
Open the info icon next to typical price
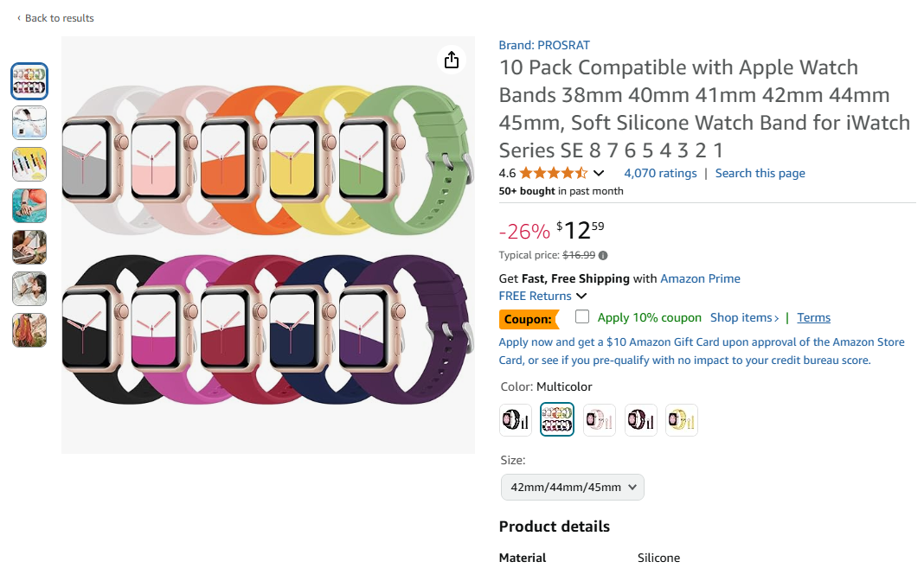click(x=602, y=254)
